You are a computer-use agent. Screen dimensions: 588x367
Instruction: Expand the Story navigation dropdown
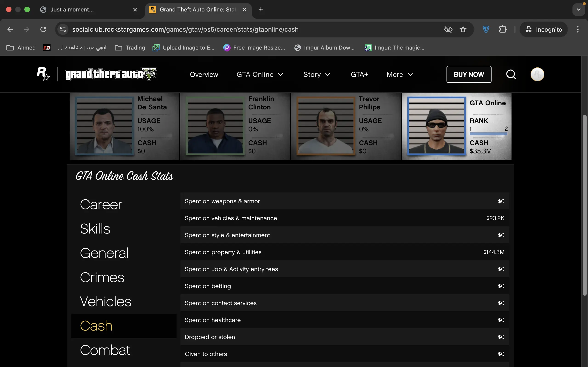[317, 75]
